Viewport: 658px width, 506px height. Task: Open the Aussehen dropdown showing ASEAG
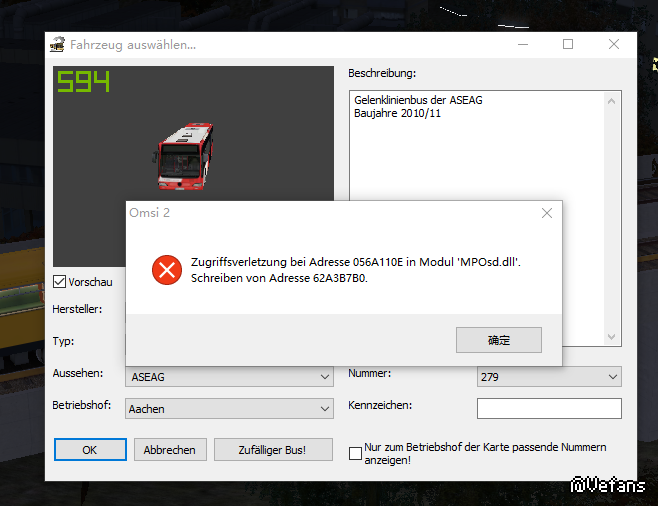pos(229,377)
